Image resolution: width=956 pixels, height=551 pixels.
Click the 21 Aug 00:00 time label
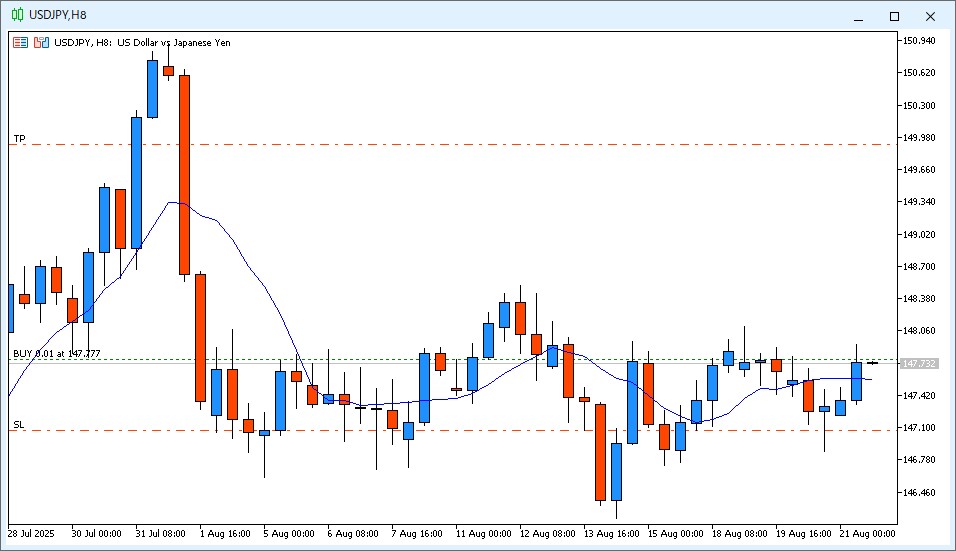(x=868, y=534)
